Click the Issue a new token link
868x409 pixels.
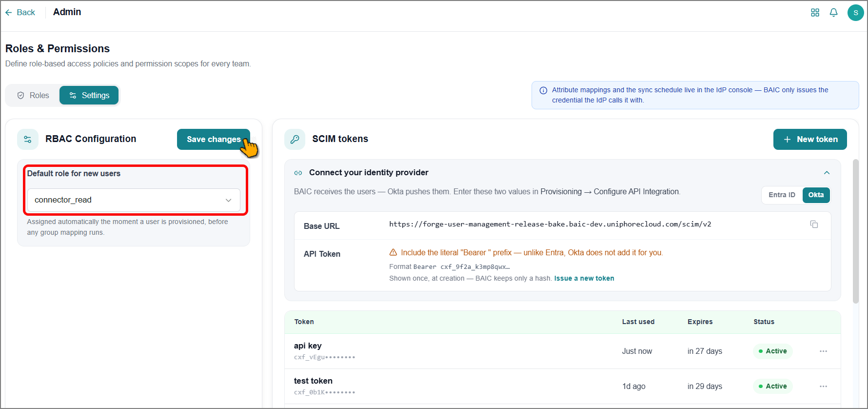click(584, 278)
